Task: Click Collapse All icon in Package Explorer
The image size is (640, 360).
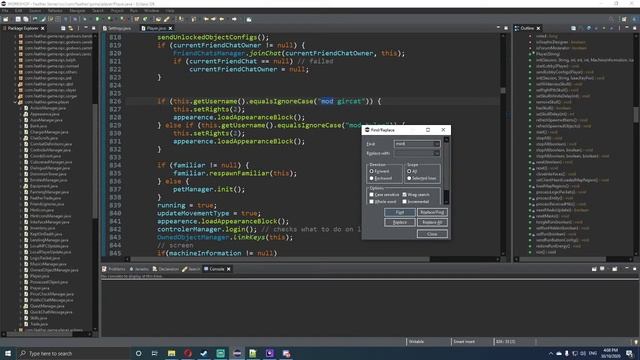Action: [x=63, y=28]
